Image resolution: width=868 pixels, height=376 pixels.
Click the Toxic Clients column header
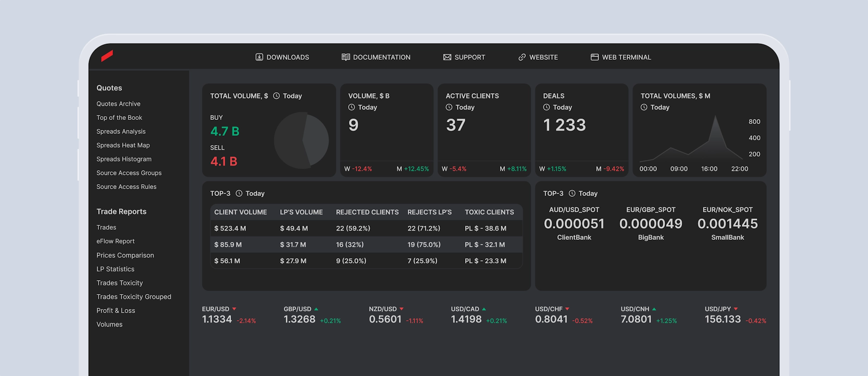[x=489, y=212]
